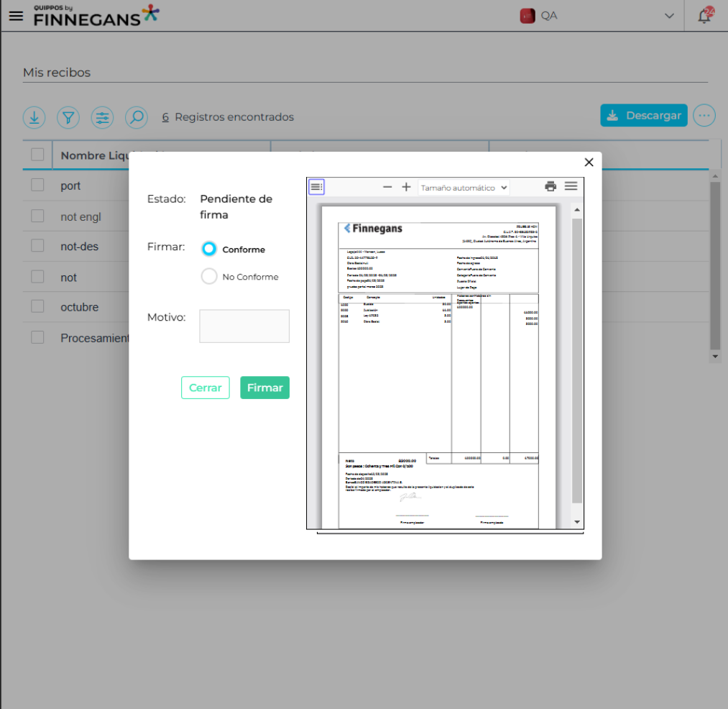The height and width of the screenshot is (709, 728).
Task: Check the 'not' row checkbox
Action: click(37, 277)
